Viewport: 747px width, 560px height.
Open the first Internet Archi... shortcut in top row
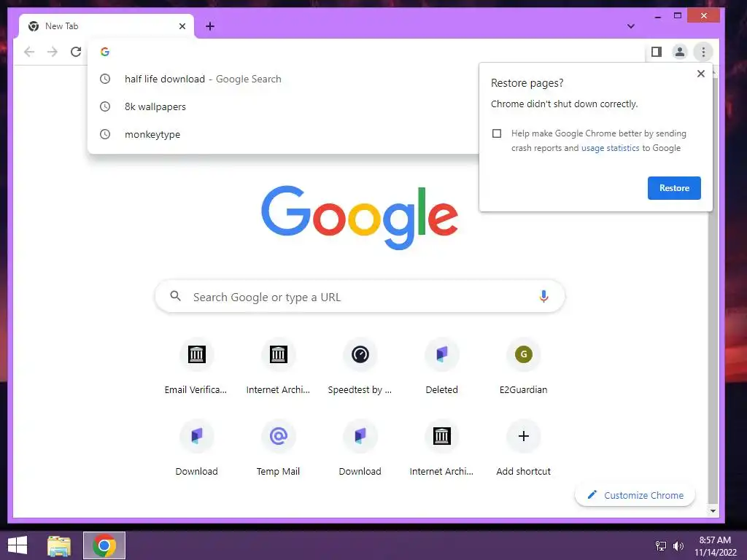pos(278,367)
